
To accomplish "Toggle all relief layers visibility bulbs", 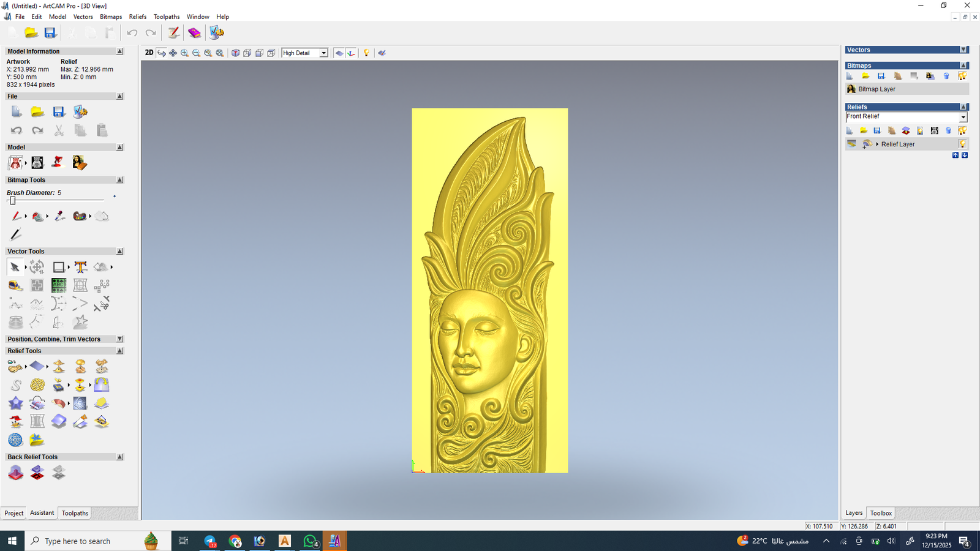I will [962, 130].
